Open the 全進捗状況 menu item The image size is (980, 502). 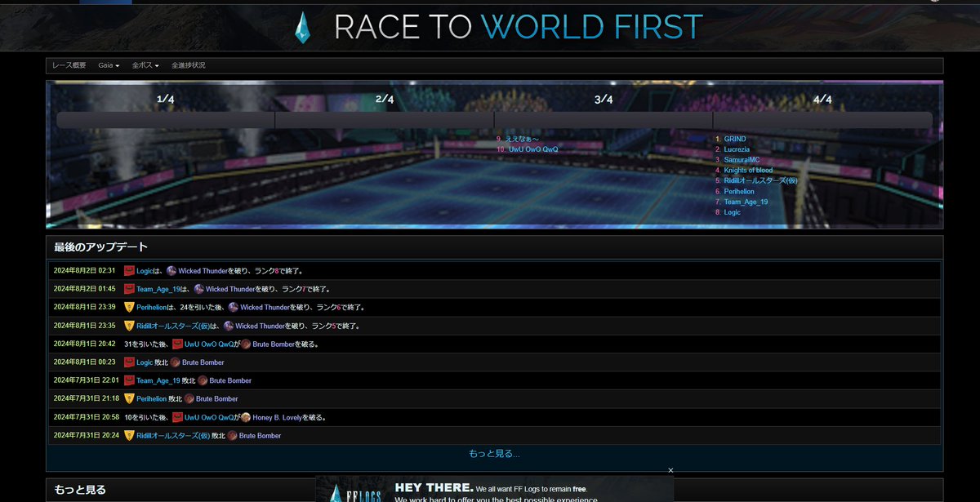tap(189, 65)
